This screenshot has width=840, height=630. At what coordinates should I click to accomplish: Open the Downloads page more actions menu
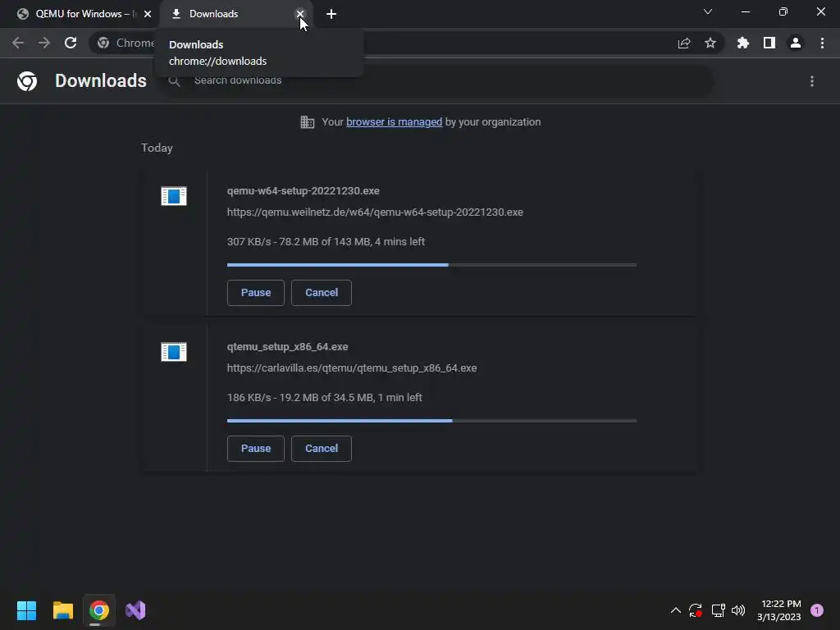(812, 81)
